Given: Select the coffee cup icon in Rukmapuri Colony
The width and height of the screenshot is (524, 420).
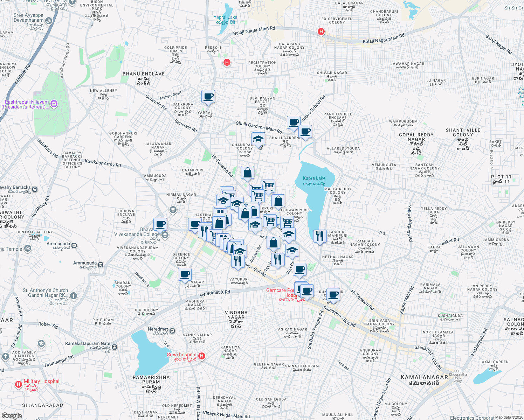Looking at the screenshot, I should (333, 294).
